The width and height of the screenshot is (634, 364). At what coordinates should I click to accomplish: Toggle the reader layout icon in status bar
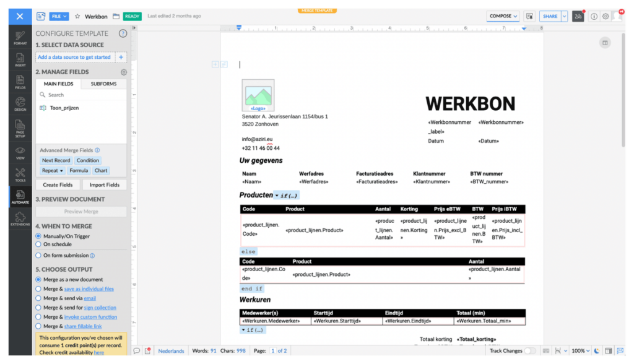(608, 350)
